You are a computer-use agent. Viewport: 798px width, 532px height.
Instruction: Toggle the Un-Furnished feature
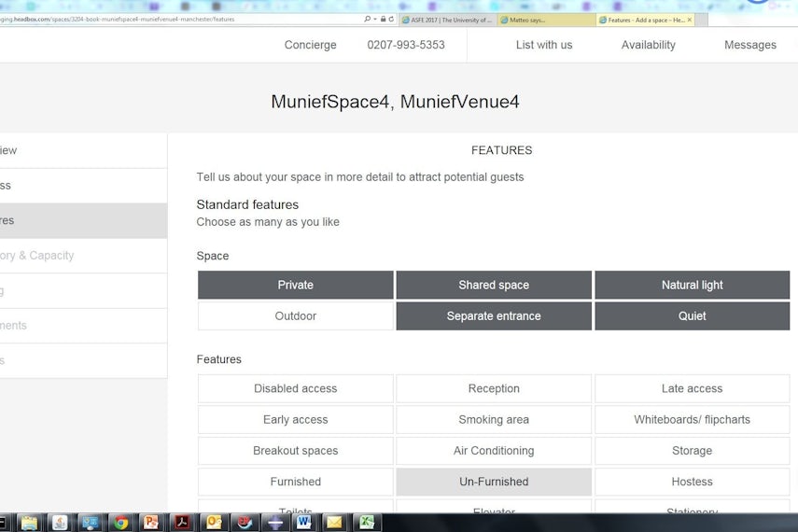point(494,482)
